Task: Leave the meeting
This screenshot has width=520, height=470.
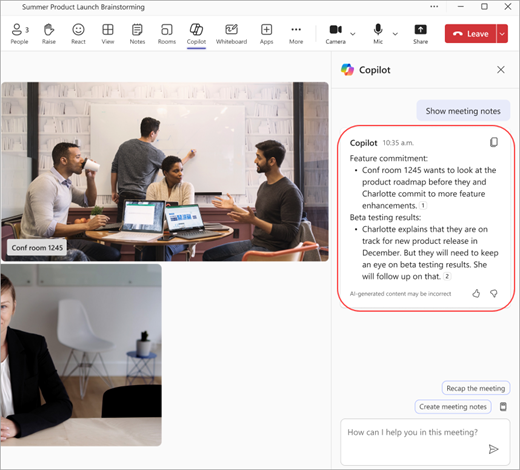Action: (470, 34)
